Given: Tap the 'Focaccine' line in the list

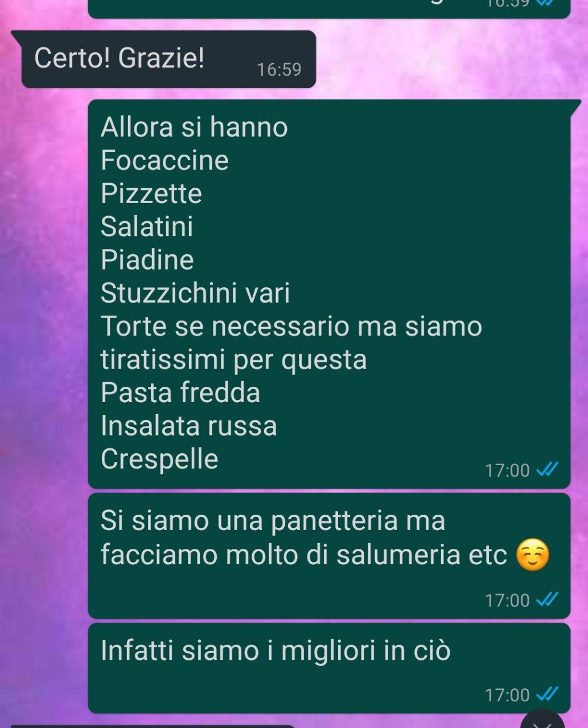Looking at the screenshot, I should coord(165,160).
